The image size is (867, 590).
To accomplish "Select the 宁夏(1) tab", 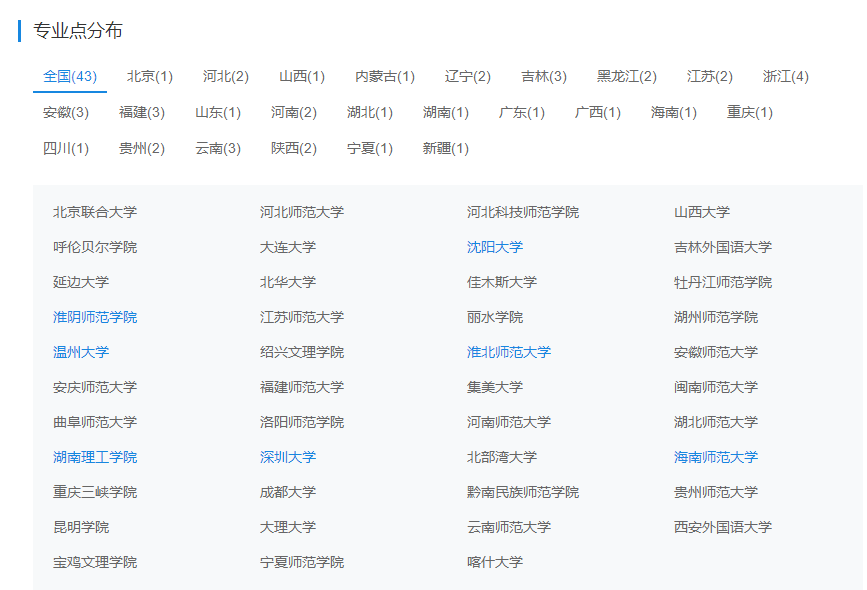I will coord(370,148).
